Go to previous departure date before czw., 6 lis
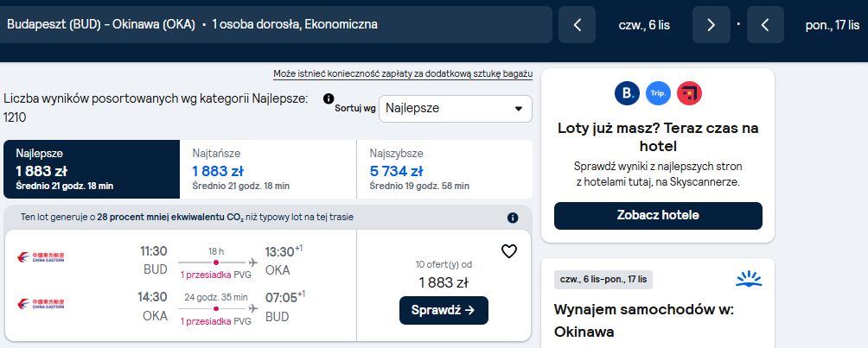This screenshot has height=348, width=868. pyautogui.click(x=577, y=25)
